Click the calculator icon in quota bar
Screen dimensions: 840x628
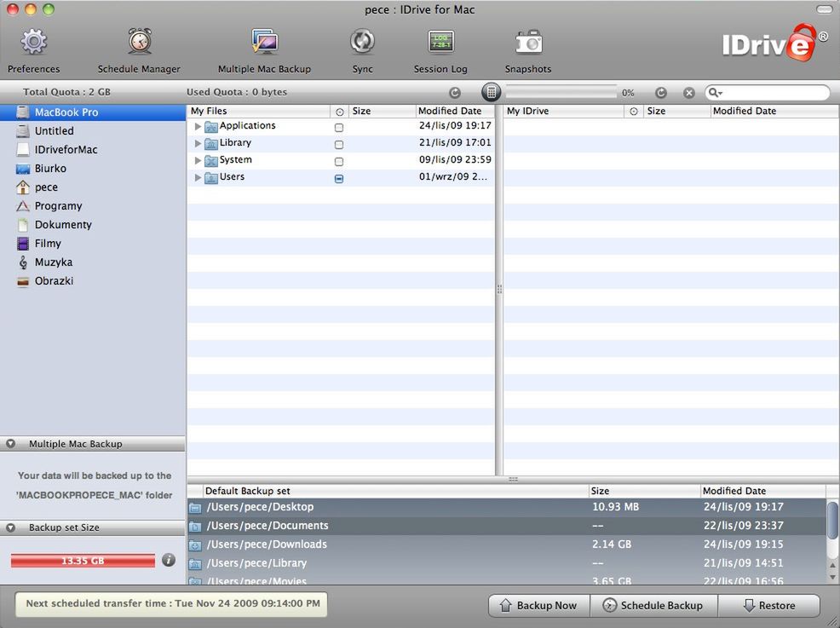pyautogui.click(x=492, y=92)
